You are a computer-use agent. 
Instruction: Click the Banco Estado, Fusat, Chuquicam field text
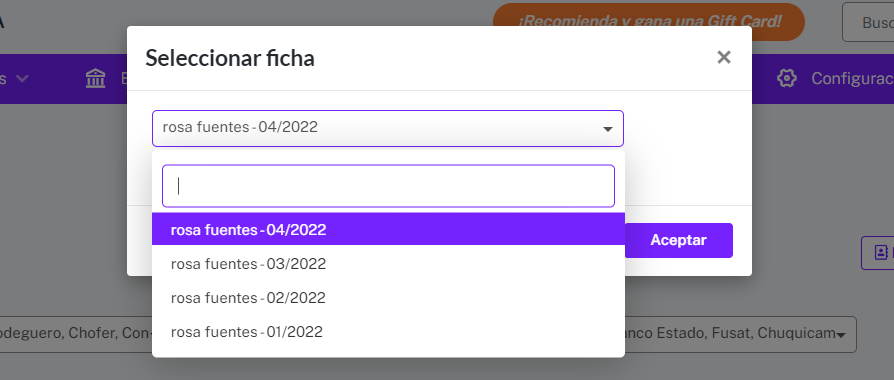coord(730,333)
